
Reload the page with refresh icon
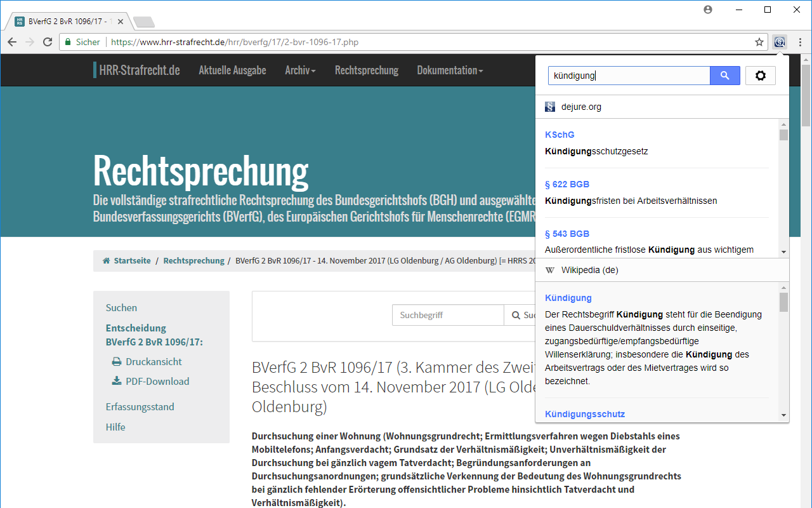coord(48,42)
